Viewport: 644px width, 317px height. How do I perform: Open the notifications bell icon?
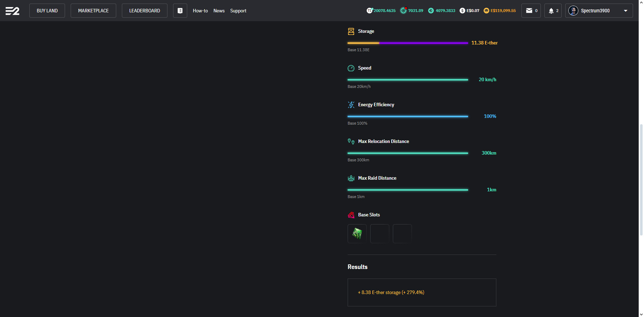pyautogui.click(x=551, y=11)
